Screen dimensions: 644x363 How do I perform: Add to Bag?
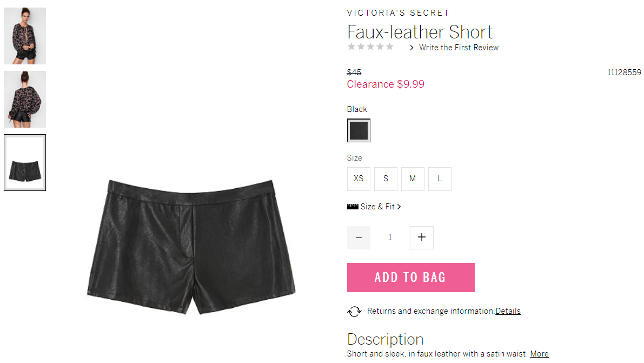(411, 278)
